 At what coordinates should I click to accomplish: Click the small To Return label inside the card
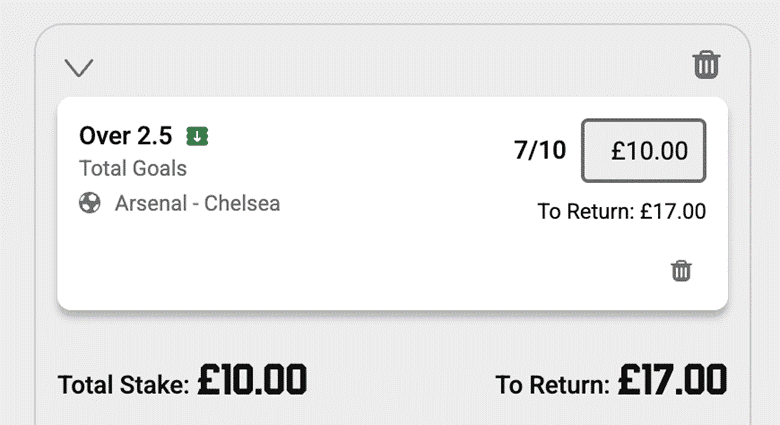586,211
